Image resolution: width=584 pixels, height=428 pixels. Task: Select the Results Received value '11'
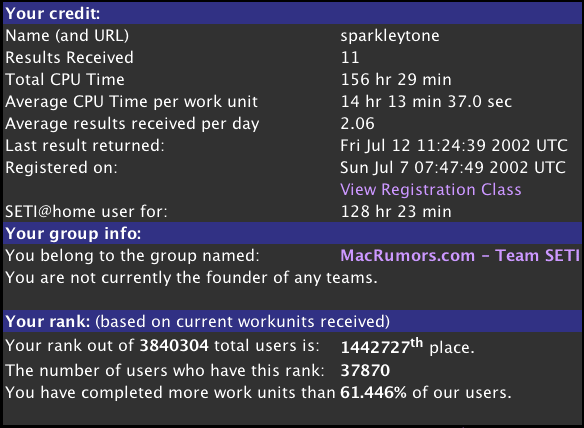click(x=350, y=58)
